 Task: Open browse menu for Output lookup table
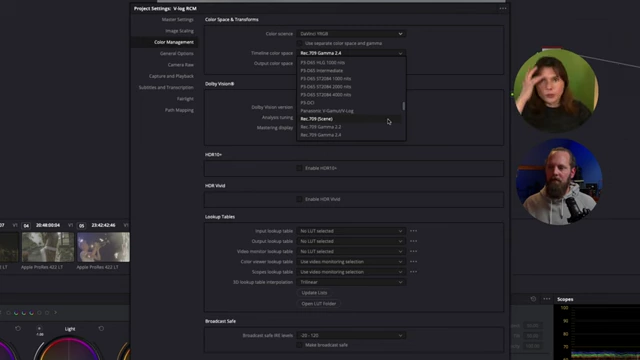click(413, 241)
